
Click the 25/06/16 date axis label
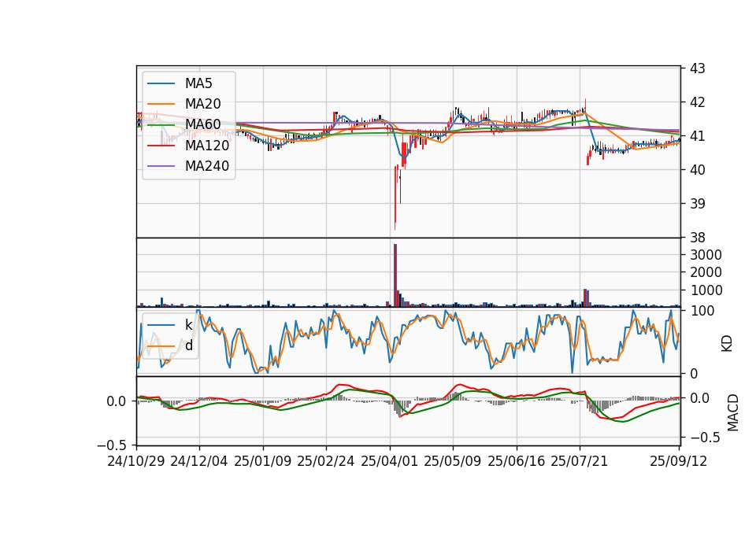point(517,461)
